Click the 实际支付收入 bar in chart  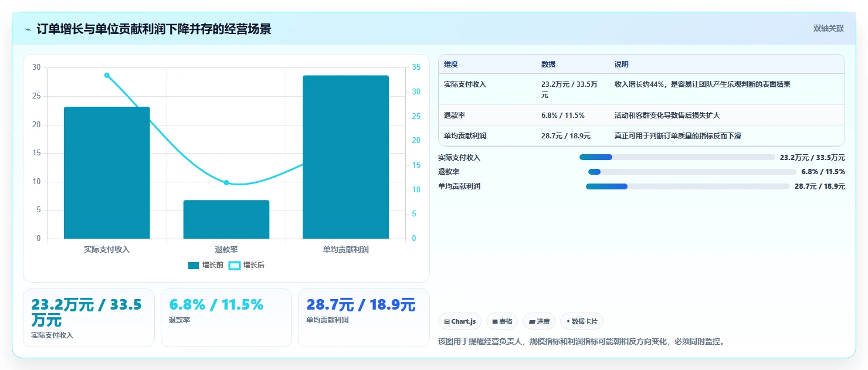click(x=107, y=173)
